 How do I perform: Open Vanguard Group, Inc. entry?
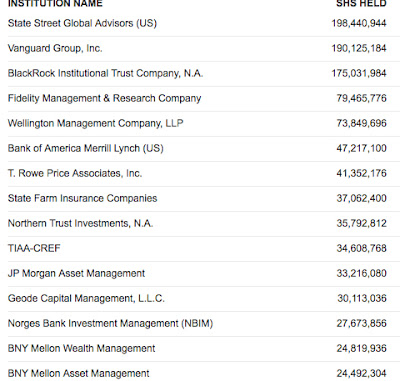55,48
